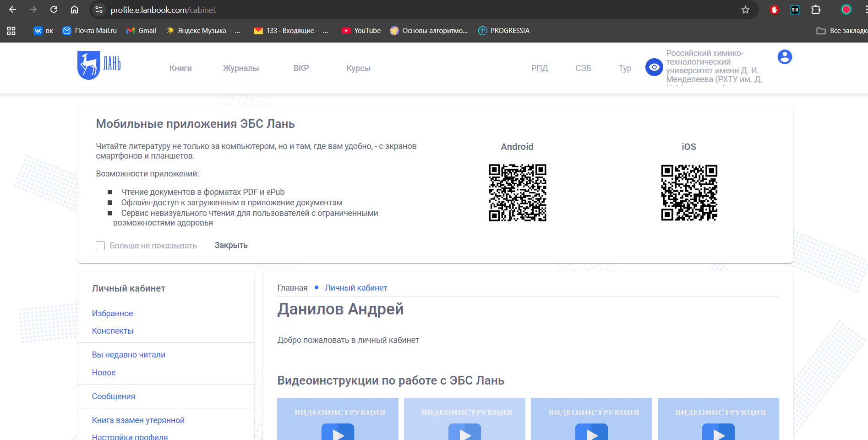This screenshot has width=868, height=440.
Task: Reload the page
Action: [54, 10]
